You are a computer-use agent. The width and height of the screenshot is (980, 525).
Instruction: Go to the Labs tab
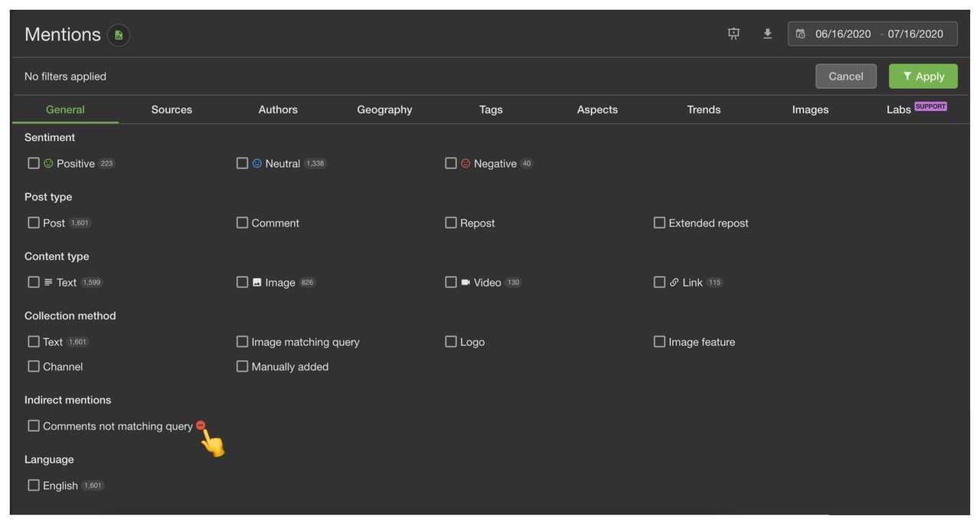(899, 109)
